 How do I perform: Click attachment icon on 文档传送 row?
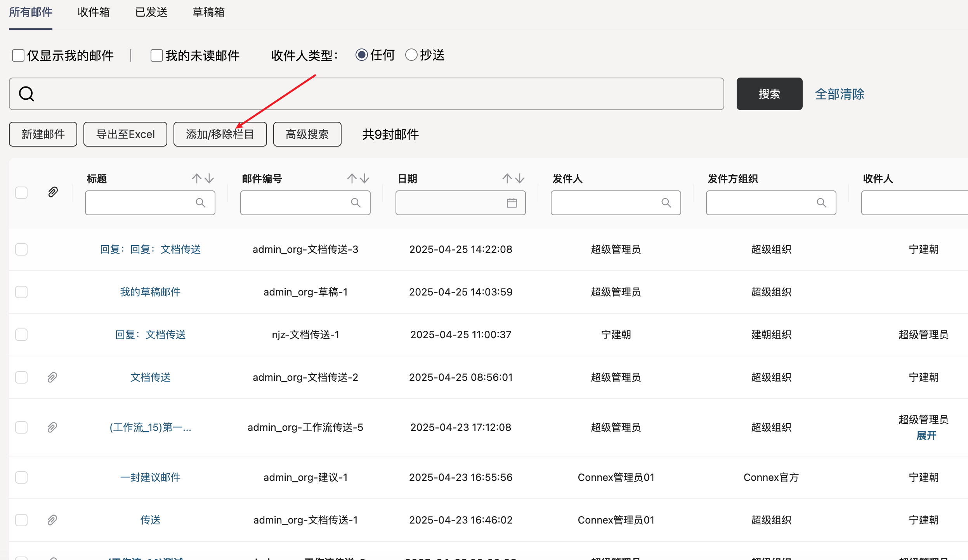click(52, 377)
